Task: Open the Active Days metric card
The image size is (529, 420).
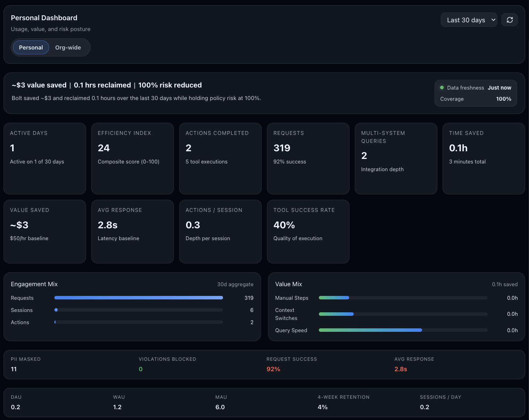Action: click(x=45, y=158)
